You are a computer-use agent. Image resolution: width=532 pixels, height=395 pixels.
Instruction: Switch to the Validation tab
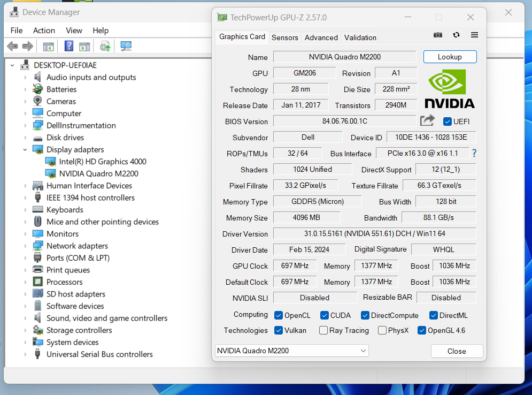pos(360,37)
